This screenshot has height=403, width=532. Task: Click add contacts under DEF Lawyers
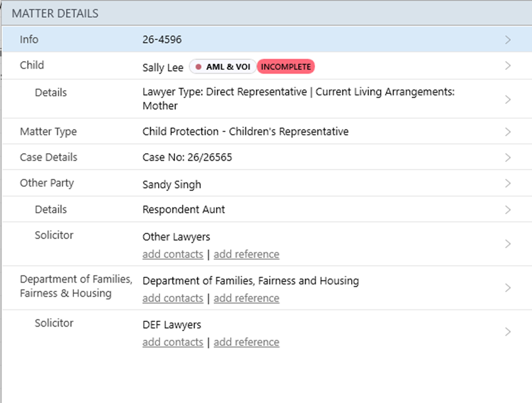tap(172, 343)
